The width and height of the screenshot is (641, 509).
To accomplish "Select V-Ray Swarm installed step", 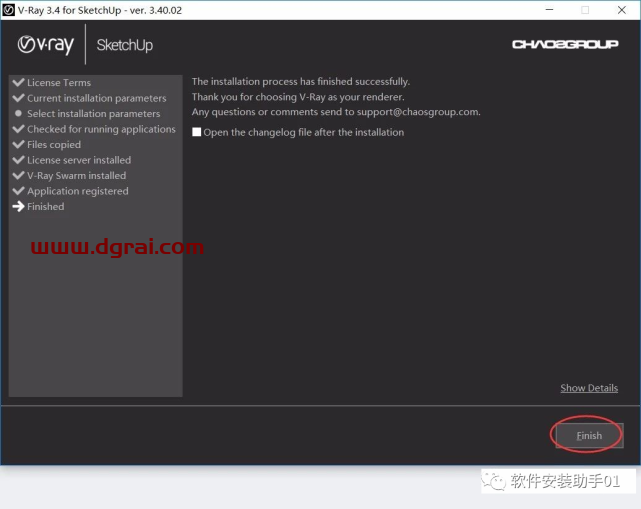I will click(76, 176).
